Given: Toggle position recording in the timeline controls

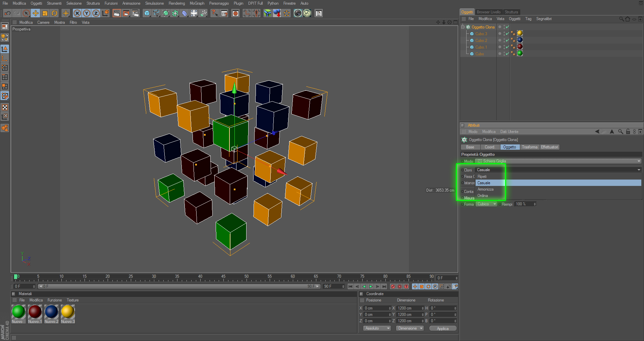Looking at the screenshot, I should [x=415, y=286].
